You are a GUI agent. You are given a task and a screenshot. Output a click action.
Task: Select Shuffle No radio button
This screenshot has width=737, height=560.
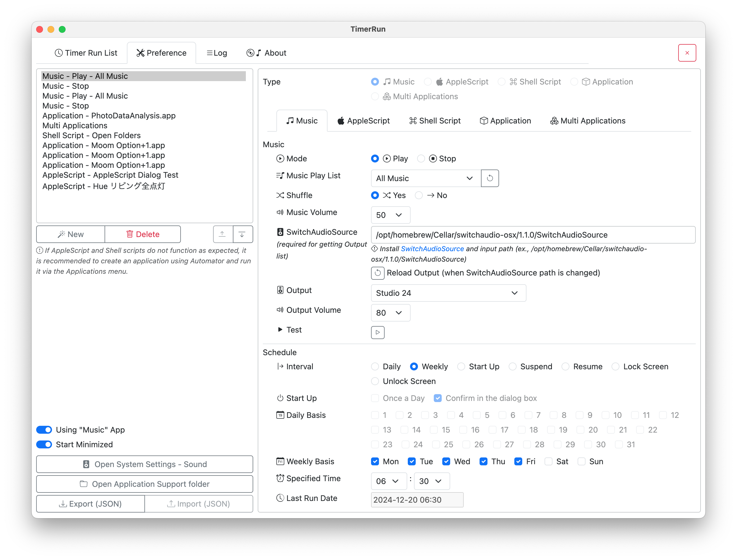[x=419, y=195]
